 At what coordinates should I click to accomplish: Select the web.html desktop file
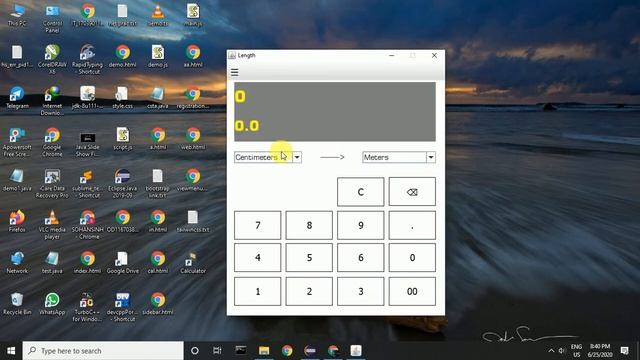(193, 139)
